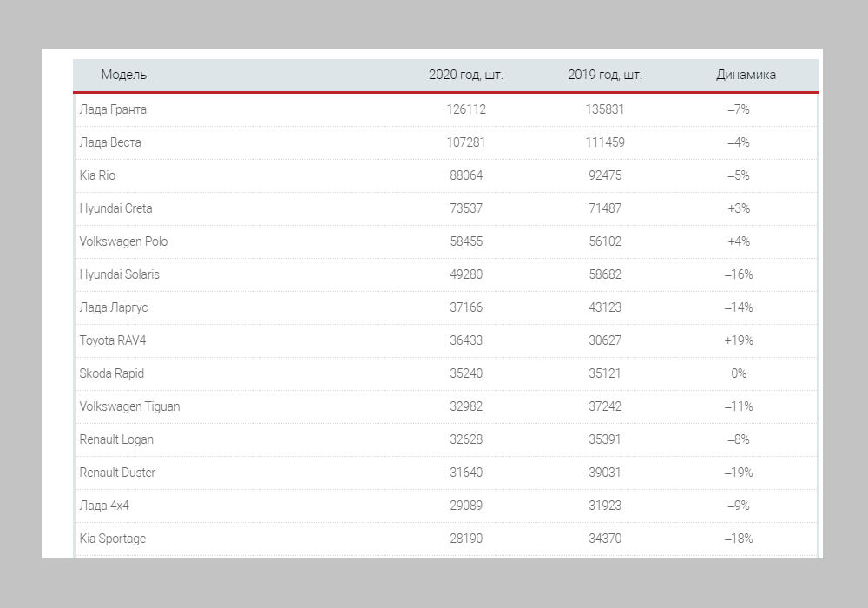
Task: Click the 31923 value for 2019
Action: (605, 506)
